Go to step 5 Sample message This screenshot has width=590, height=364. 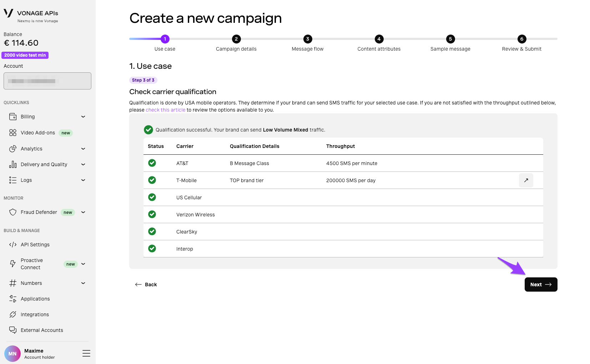(x=450, y=39)
